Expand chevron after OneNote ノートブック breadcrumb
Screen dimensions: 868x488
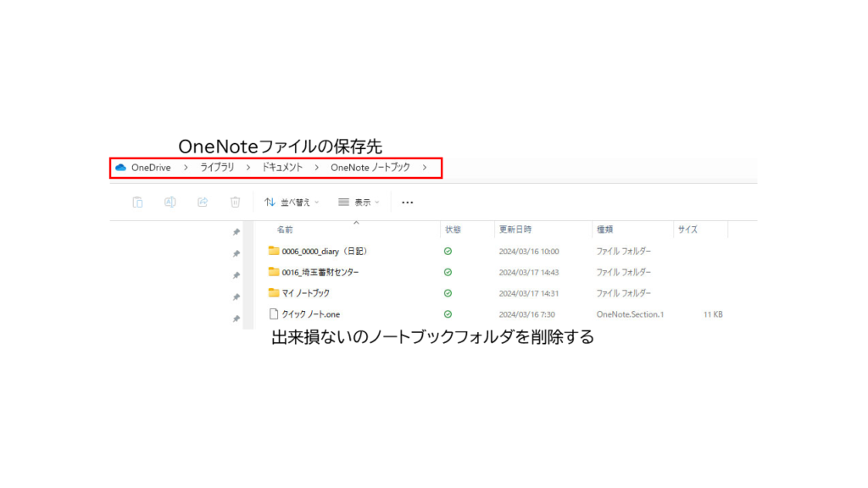[x=425, y=167]
